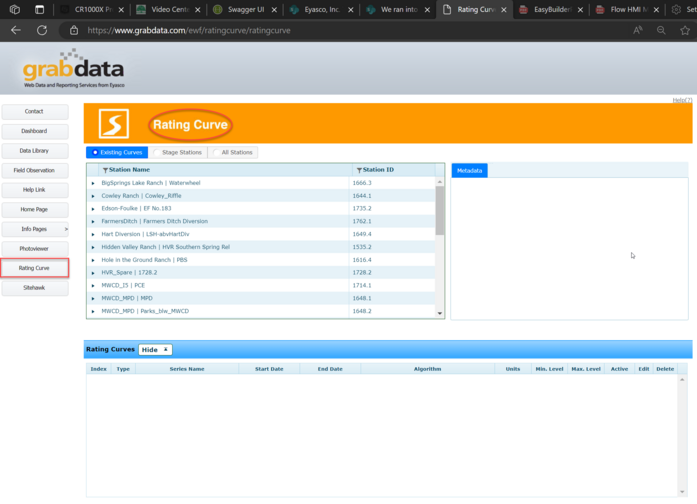Sort by the Series Name column header
This screenshot has width=697, height=504.
(187, 369)
